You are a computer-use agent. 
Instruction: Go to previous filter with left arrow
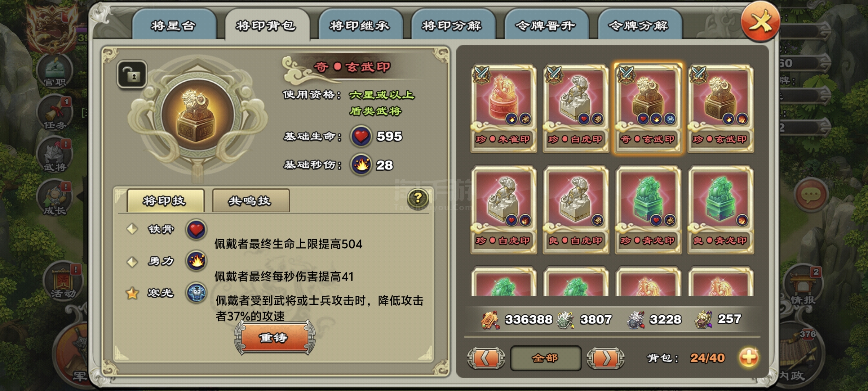(x=485, y=358)
